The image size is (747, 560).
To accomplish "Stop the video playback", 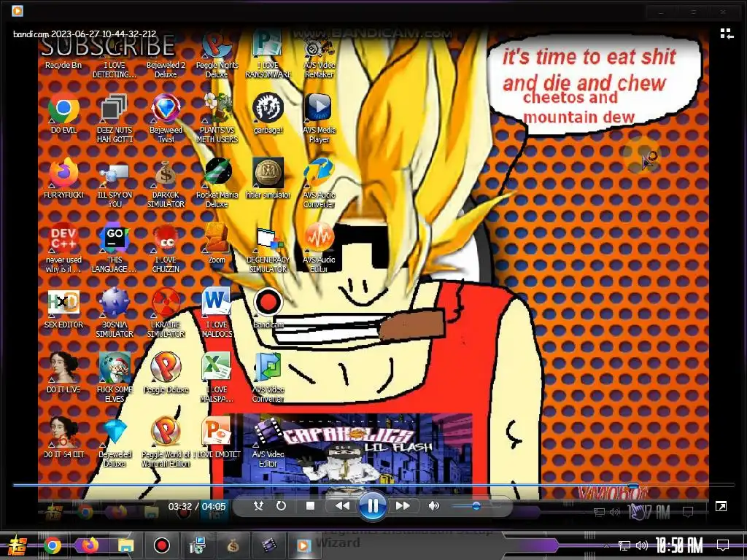I will 310,506.
